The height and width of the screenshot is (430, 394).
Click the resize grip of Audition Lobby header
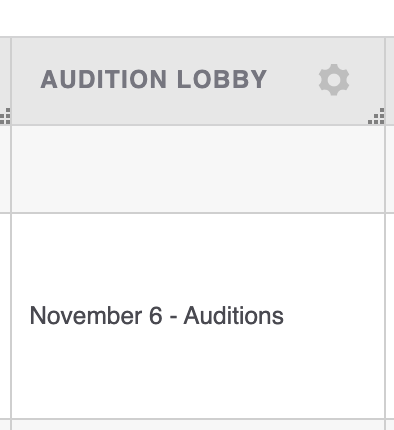tap(376, 116)
